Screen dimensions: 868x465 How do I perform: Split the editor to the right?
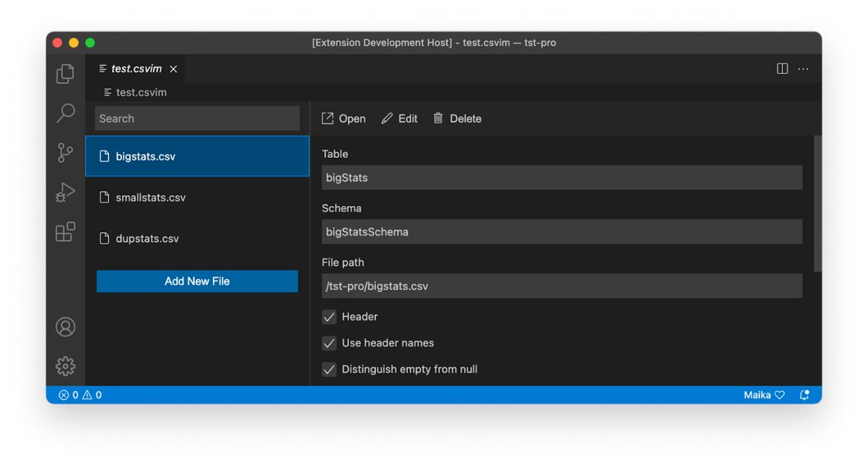(782, 69)
